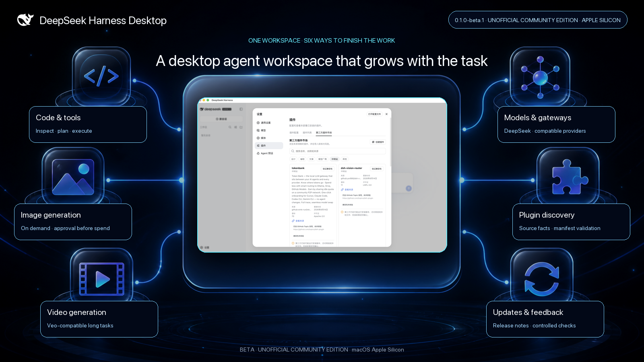Filter plugins by 其他 chip
644x362 pixels.
click(345, 159)
